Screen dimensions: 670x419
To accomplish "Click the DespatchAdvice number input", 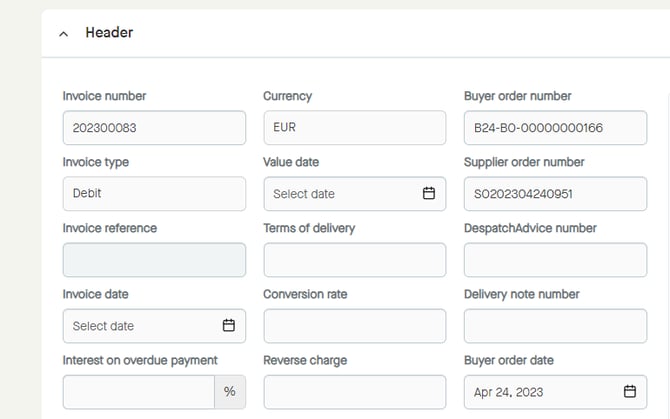I will point(555,260).
